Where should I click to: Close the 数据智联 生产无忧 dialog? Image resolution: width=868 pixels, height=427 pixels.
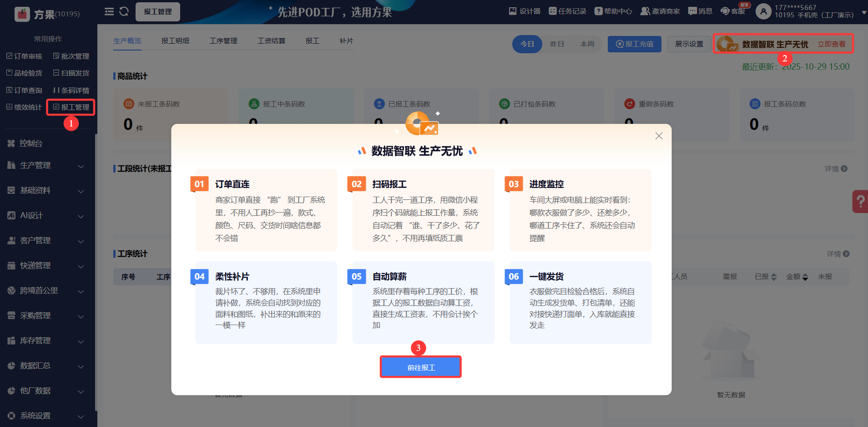coord(659,136)
